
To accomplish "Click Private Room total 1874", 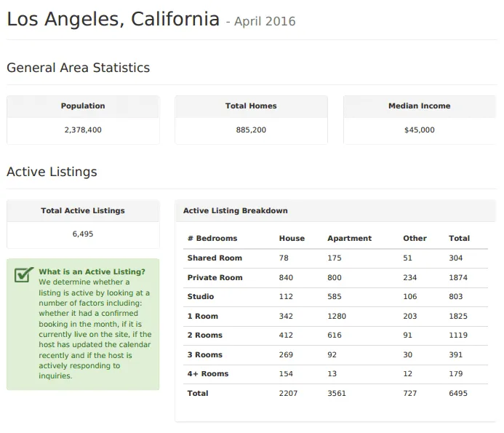I will tap(458, 277).
